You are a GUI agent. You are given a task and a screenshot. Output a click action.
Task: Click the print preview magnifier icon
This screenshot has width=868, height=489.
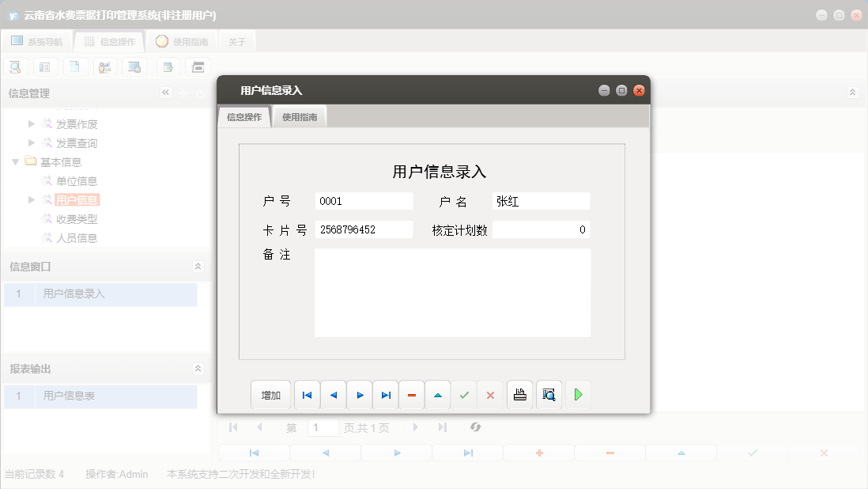pyautogui.click(x=549, y=395)
